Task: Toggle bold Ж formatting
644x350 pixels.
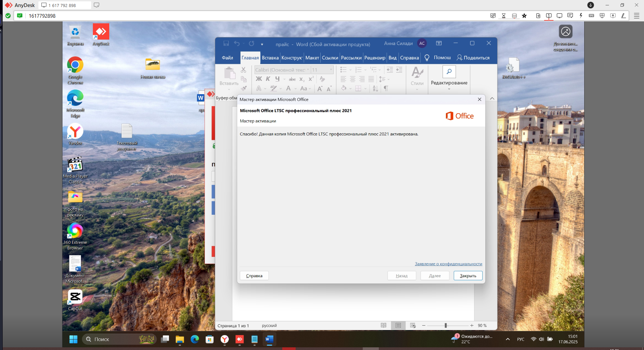Action: click(x=259, y=79)
